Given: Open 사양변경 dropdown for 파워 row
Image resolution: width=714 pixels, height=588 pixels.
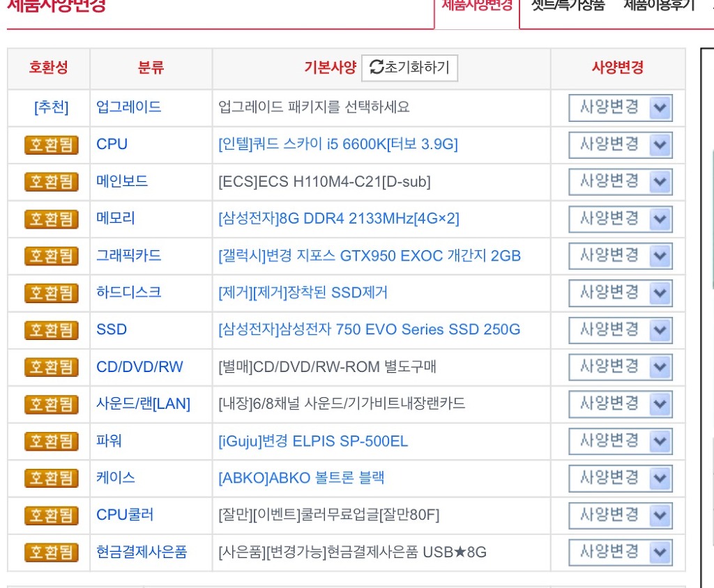Looking at the screenshot, I should [x=620, y=442].
